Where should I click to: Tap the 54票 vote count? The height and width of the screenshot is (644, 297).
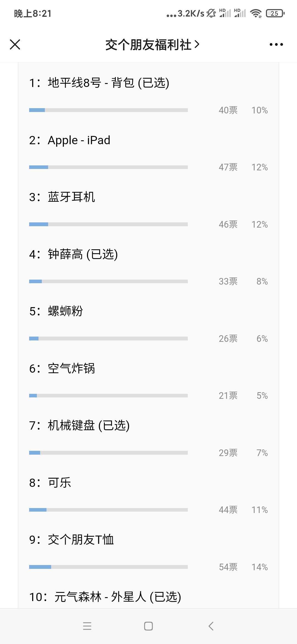228,567
